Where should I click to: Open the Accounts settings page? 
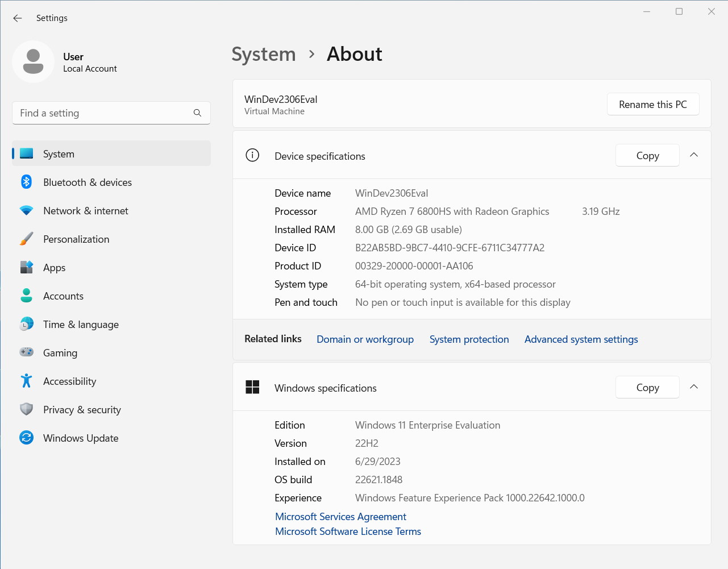63,296
